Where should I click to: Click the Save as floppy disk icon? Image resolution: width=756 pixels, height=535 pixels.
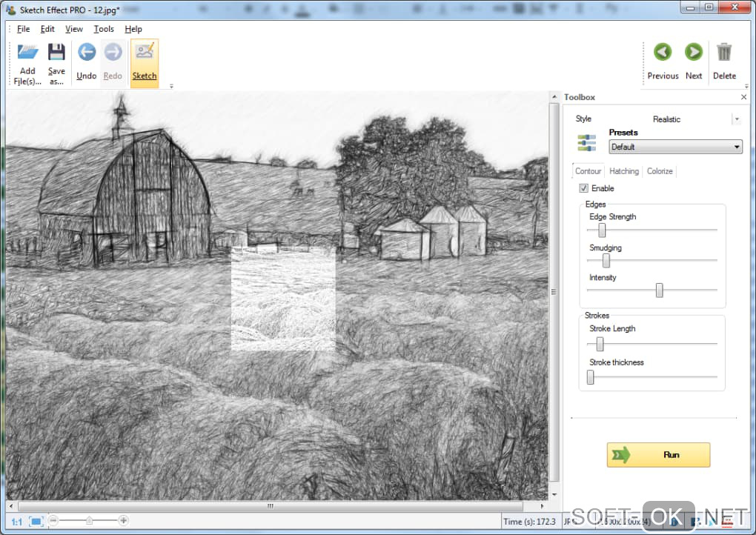click(x=56, y=52)
